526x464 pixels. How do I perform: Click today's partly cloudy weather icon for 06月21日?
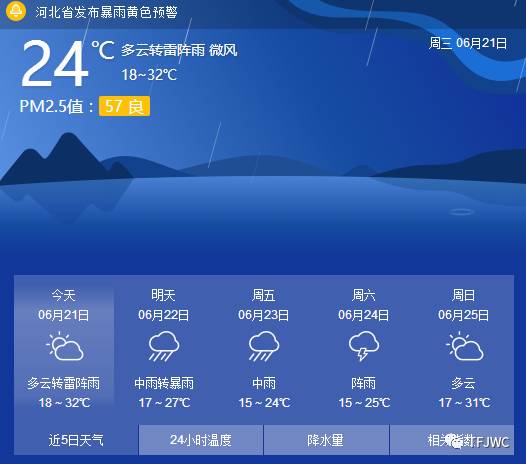tap(65, 346)
